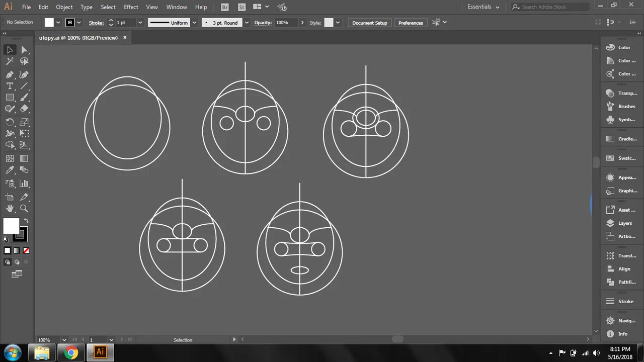Select the Eyedropper tool
The height and width of the screenshot is (362, 644).
click(10, 170)
